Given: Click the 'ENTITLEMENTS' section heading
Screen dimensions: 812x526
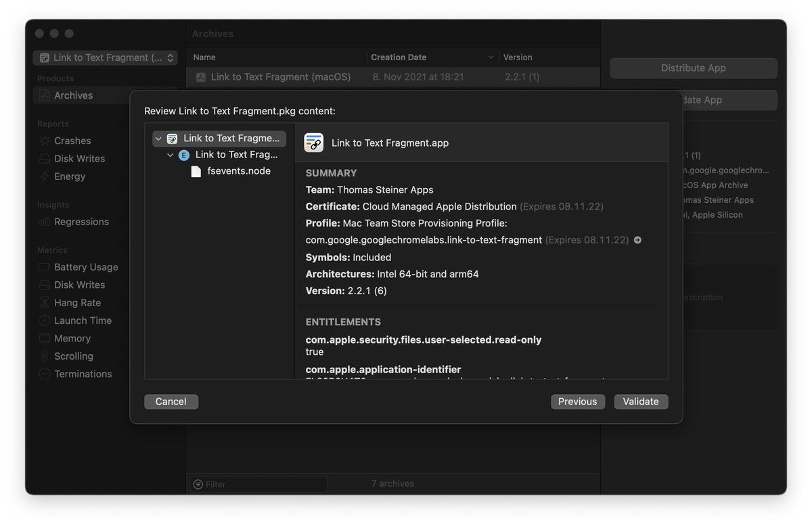Looking at the screenshot, I should tap(343, 322).
